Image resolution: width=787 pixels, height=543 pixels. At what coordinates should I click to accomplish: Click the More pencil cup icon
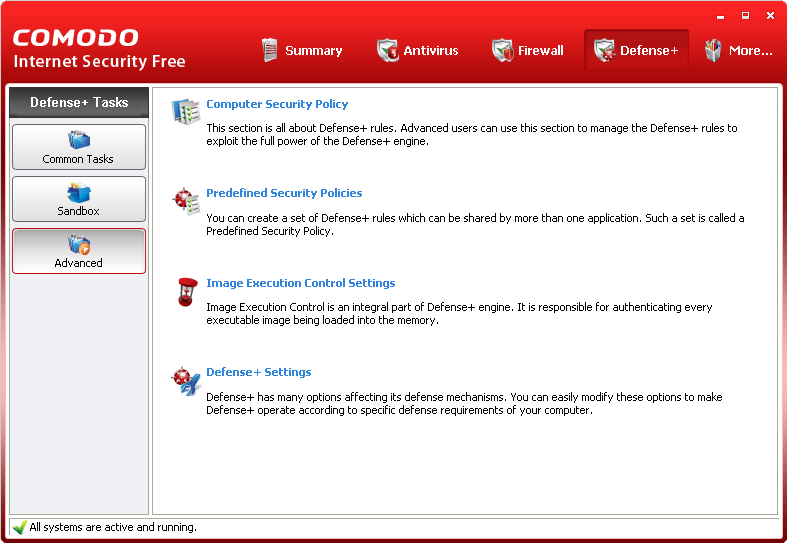[x=713, y=50]
